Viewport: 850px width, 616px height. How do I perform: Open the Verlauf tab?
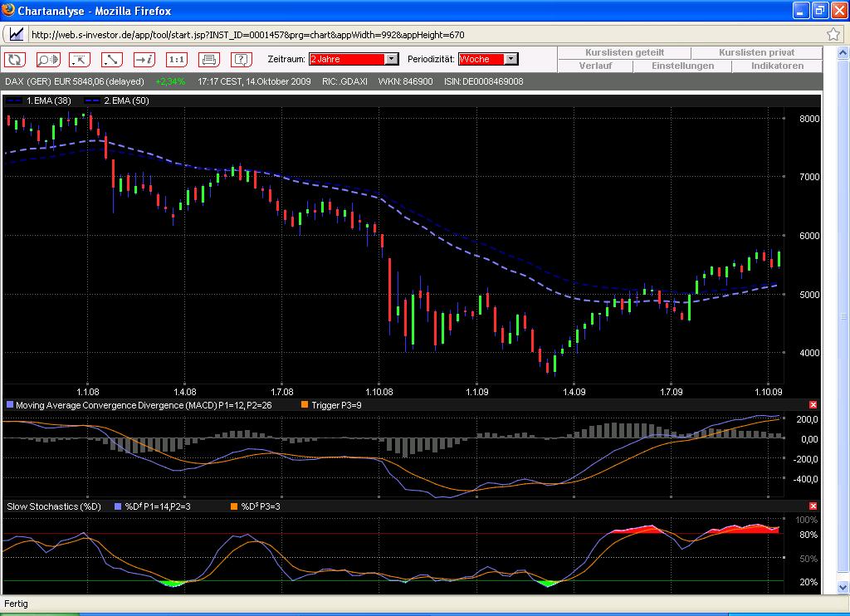595,66
